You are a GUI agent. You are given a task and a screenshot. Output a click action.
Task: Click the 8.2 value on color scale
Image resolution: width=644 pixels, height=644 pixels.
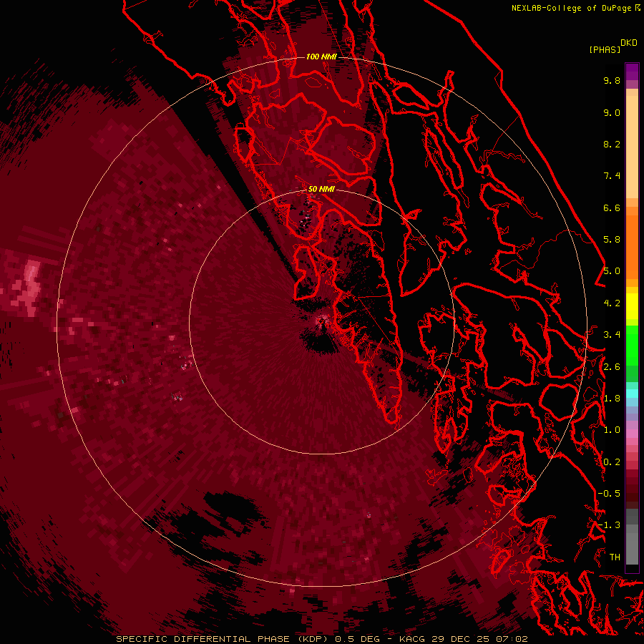point(612,144)
